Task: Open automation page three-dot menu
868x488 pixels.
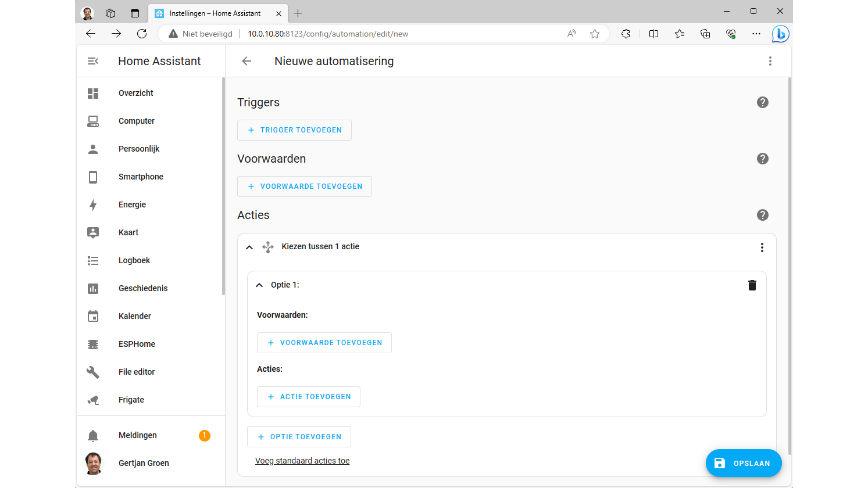Action: 770,61
